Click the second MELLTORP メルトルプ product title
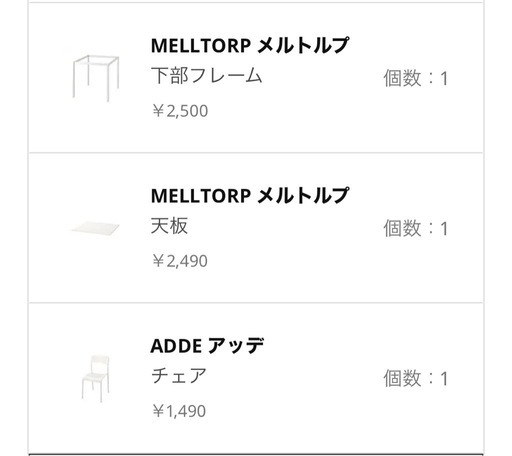This screenshot has width=512, height=456. click(x=250, y=195)
